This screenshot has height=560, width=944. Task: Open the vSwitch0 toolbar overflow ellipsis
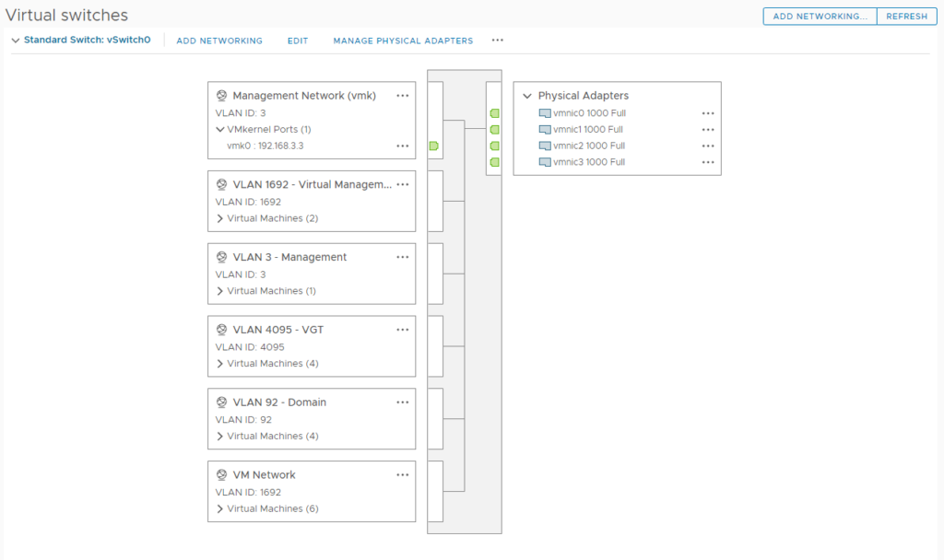pyautogui.click(x=498, y=41)
